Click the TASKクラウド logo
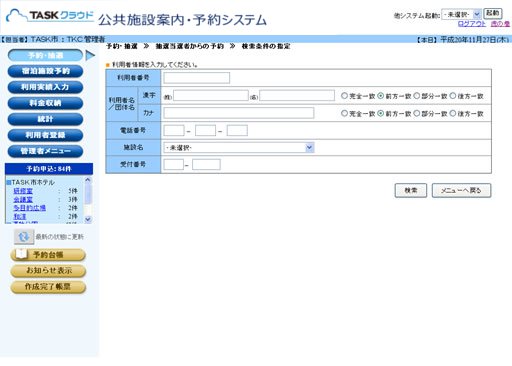This screenshot has width=512, height=366. point(50,16)
